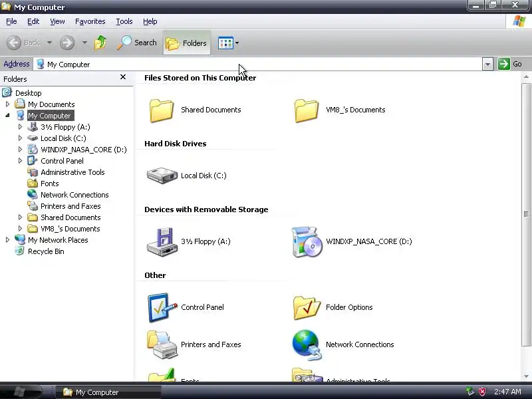Go up one folder level icon
The height and width of the screenshot is (399, 532).
click(100, 43)
